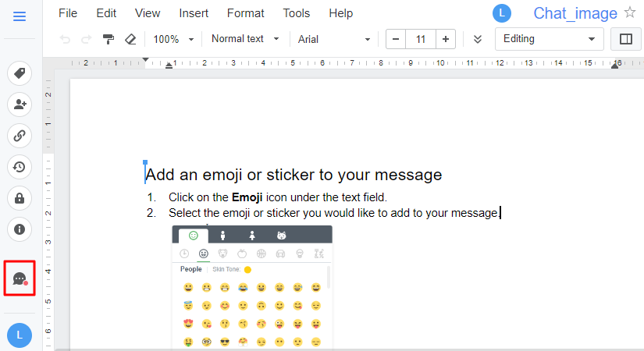Click the lock icon in the sidebar
644x351 pixels.
pyautogui.click(x=20, y=198)
